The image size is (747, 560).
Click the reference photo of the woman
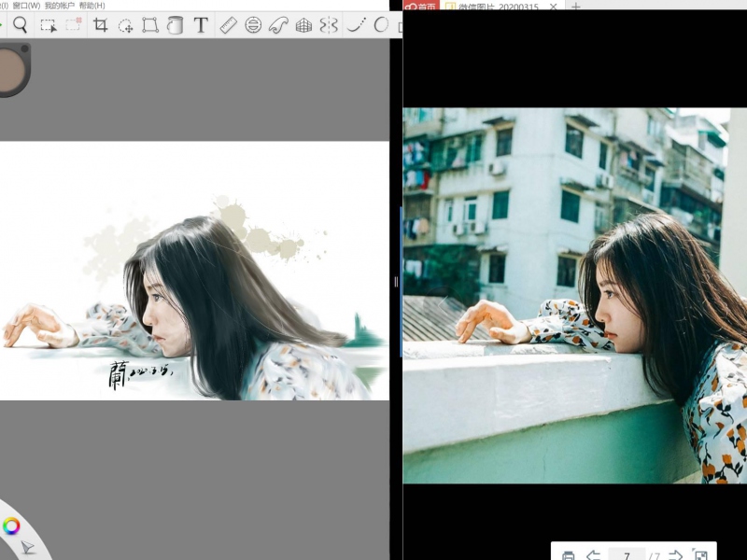pyautogui.click(x=574, y=295)
